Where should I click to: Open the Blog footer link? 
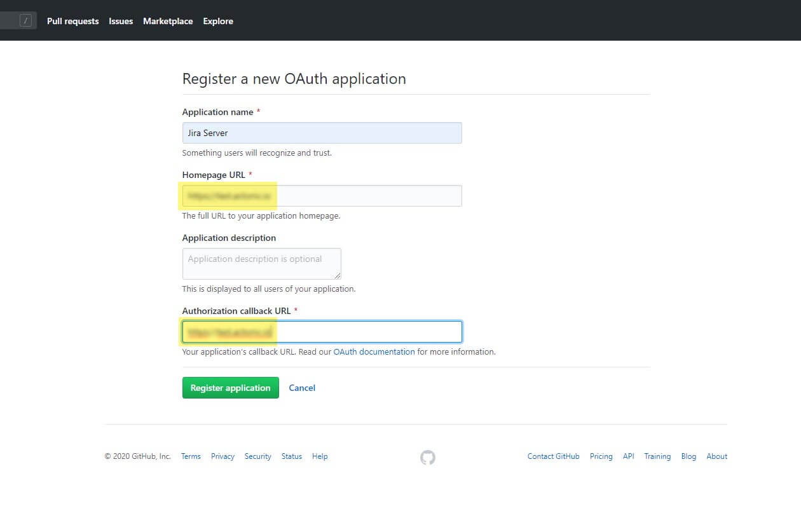pyautogui.click(x=688, y=456)
